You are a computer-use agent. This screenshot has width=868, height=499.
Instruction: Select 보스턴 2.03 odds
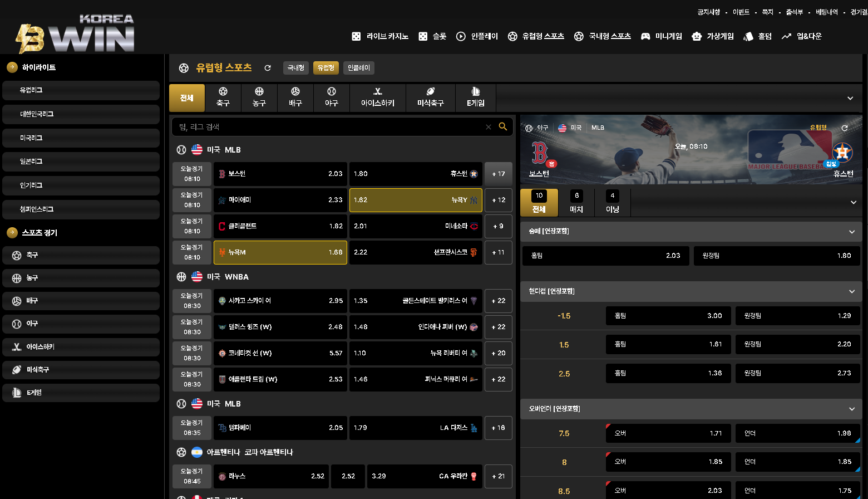280,174
